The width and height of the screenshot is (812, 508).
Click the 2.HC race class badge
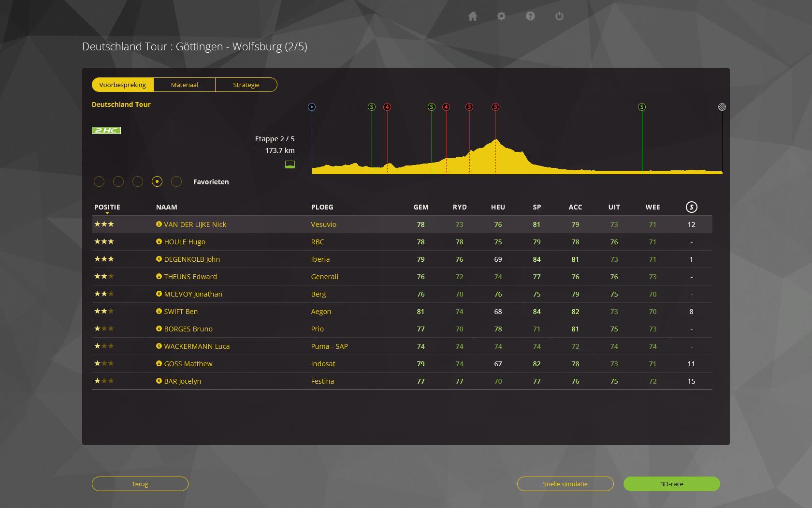[106, 130]
